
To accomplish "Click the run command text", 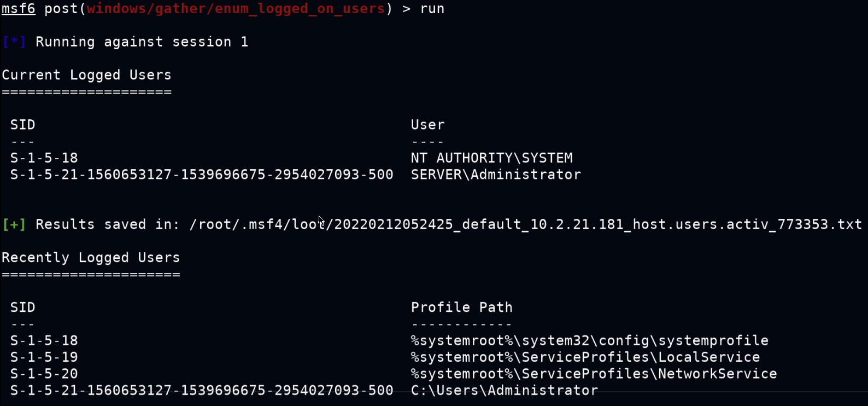I will point(432,9).
